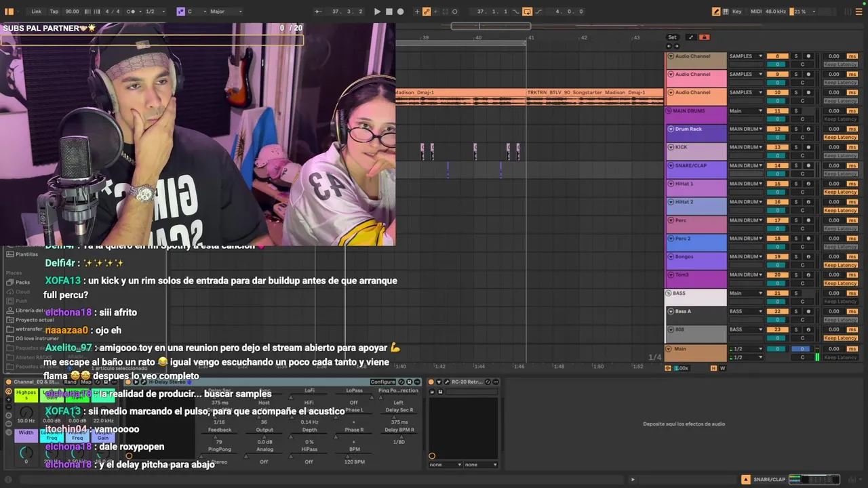Open the Major scale name dropdown
The height and width of the screenshot is (488, 868).
click(x=226, y=12)
